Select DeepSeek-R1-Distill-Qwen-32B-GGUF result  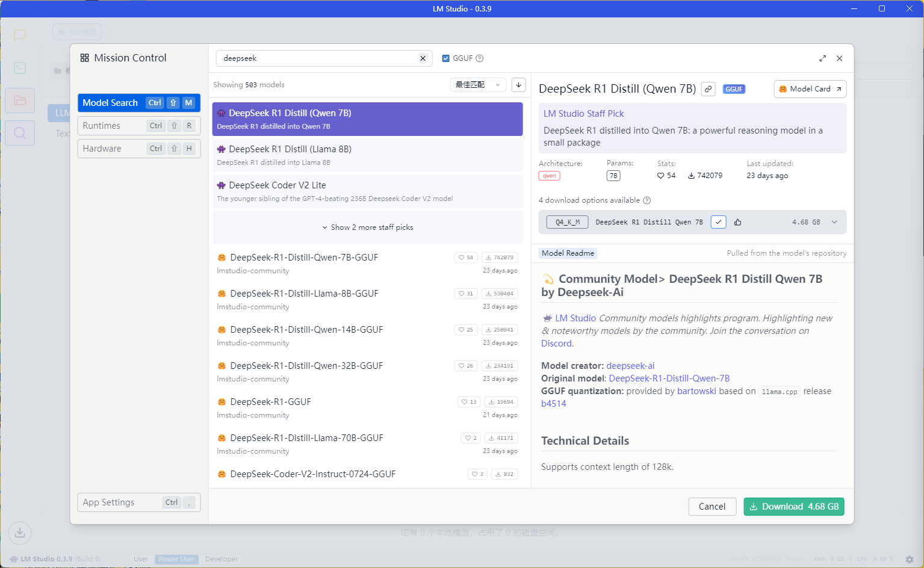367,372
